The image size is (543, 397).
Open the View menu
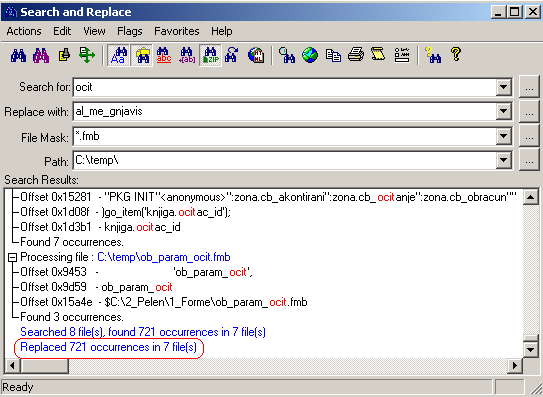click(x=94, y=31)
